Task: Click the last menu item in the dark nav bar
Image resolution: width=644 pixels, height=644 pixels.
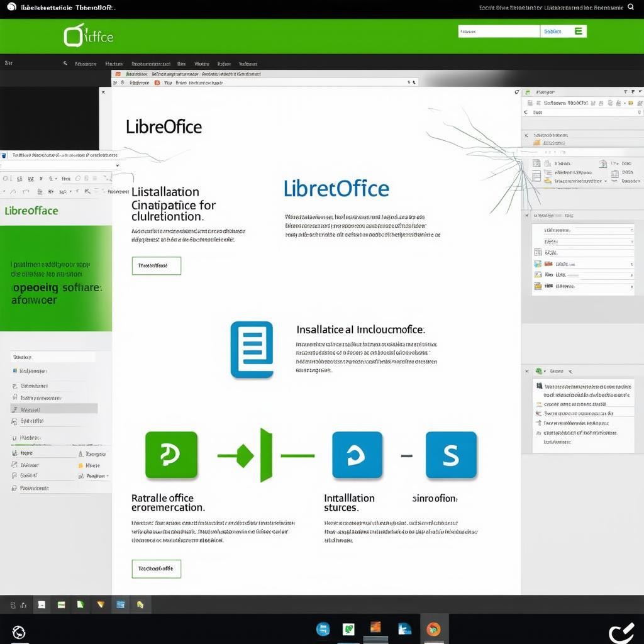Action: pyautogui.click(x=248, y=64)
